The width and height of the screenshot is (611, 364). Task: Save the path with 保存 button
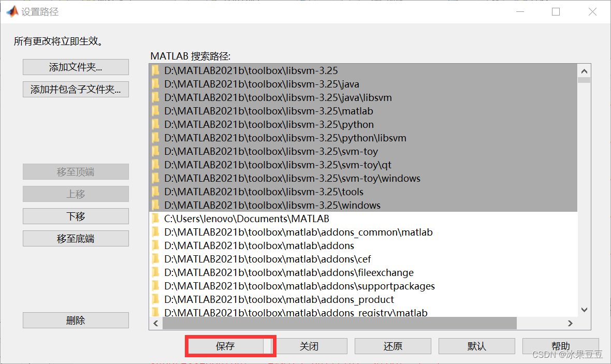[226, 346]
